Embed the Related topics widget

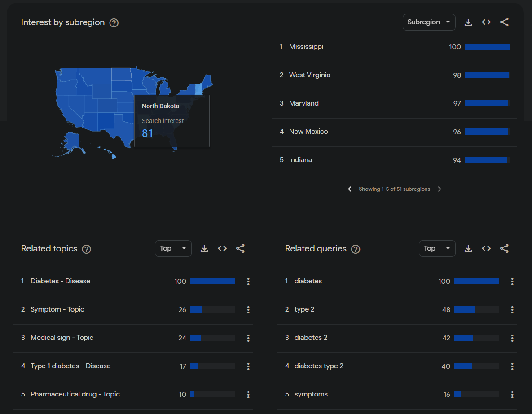point(222,249)
